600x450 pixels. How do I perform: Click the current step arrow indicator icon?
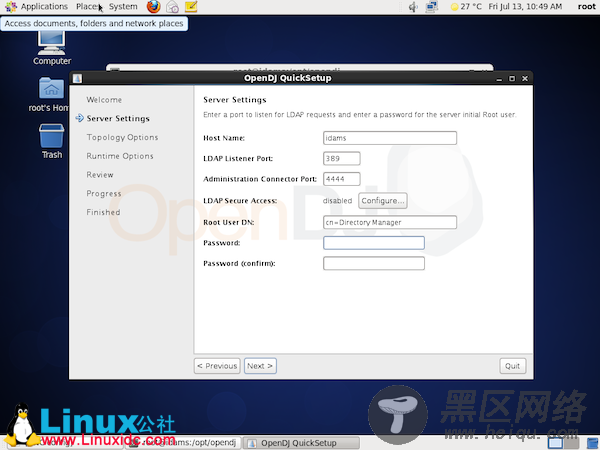80,118
